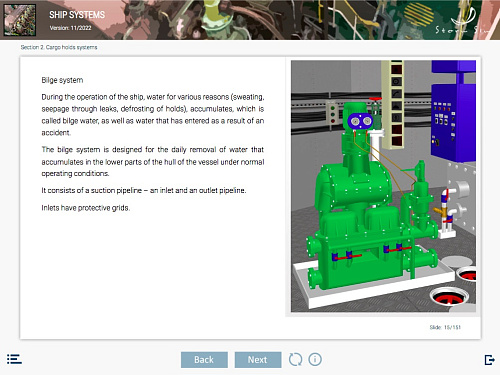The height and width of the screenshot is (375, 500).
Task: Advance to next slide with Next
Action: pos(258,360)
